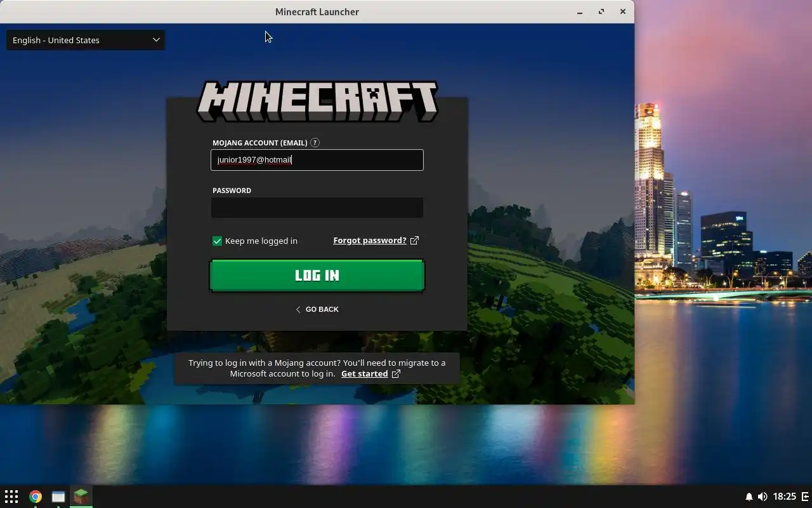This screenshot has height=508, width=812.
Task: Open the file manager window icon in taskbar
Action: [58, 497]
